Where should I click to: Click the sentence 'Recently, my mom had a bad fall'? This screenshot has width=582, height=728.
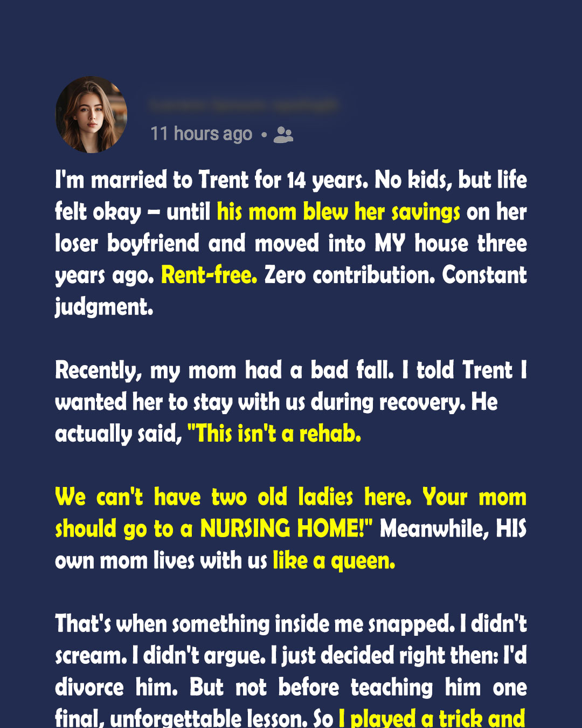point(224,370)
